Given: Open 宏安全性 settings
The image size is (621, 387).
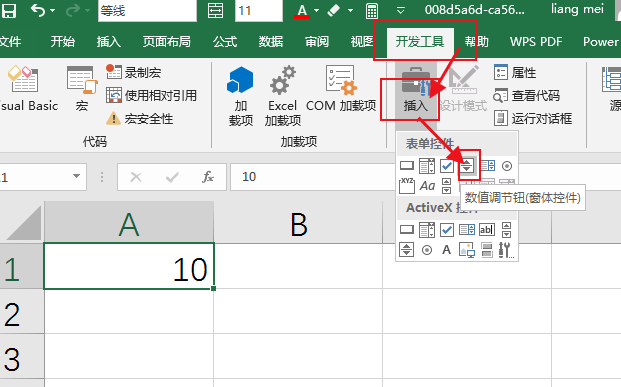Looking at the screenshot, I should click(139, 118).
